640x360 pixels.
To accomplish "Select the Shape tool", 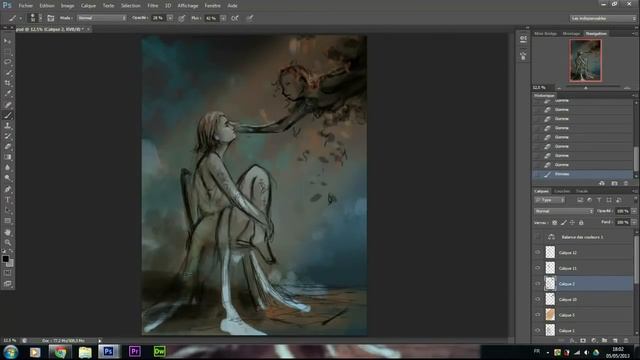I will click(x=7, y=221).
